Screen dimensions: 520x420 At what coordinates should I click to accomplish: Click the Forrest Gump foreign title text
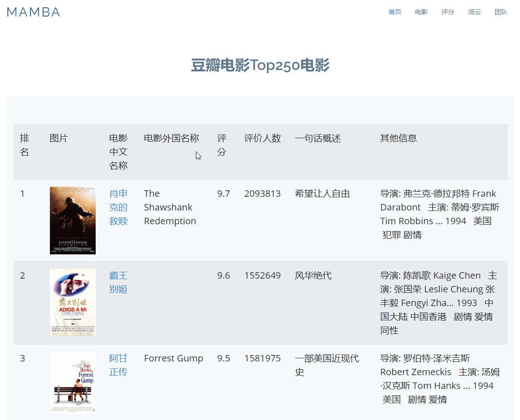click(173, 358)
